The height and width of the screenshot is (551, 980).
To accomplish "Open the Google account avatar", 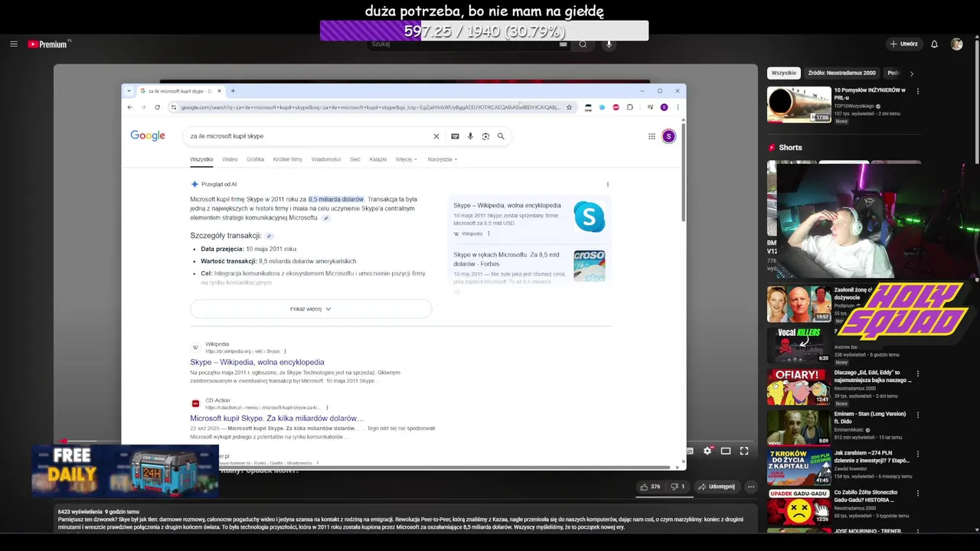I will pyautogui.click(x=668, y=136).
